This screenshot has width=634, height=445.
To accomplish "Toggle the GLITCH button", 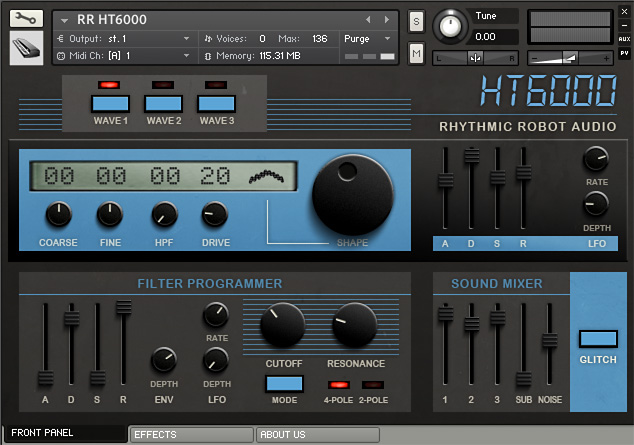I will [598, 339].
